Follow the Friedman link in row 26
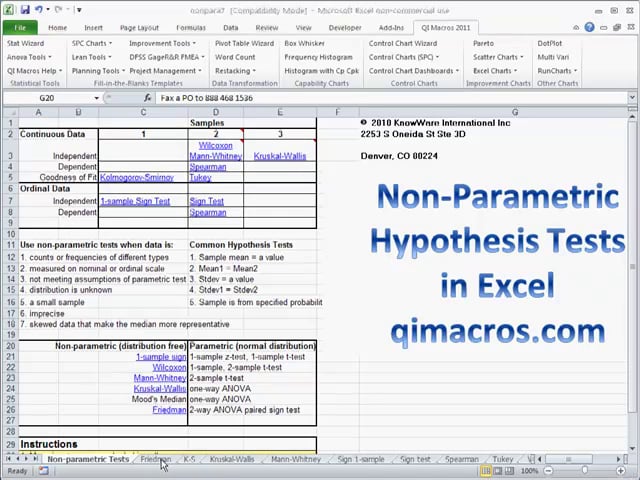Viewport: 640px width, 480px height. (x=169, y=410)
